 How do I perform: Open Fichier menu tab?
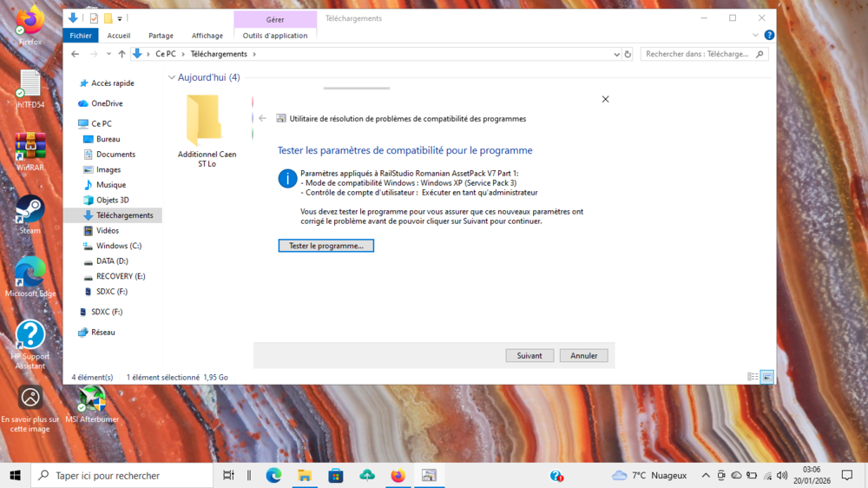[81, 36]
